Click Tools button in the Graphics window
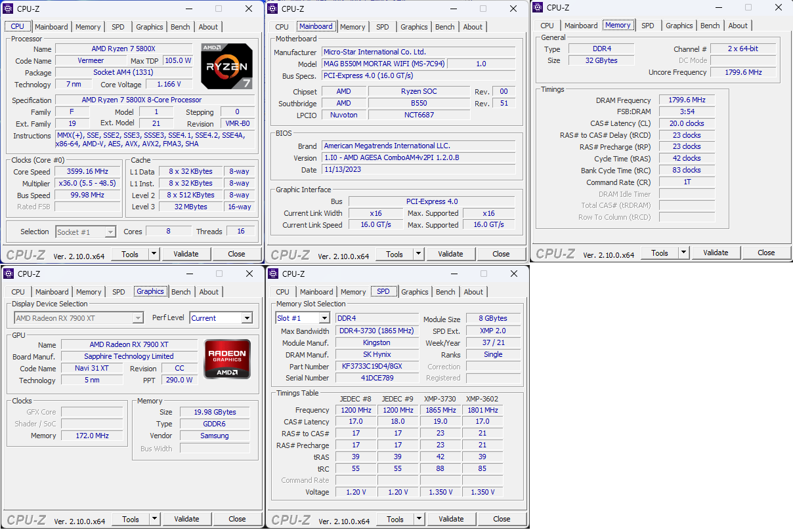793x532 pixels. tap(131, 519)
